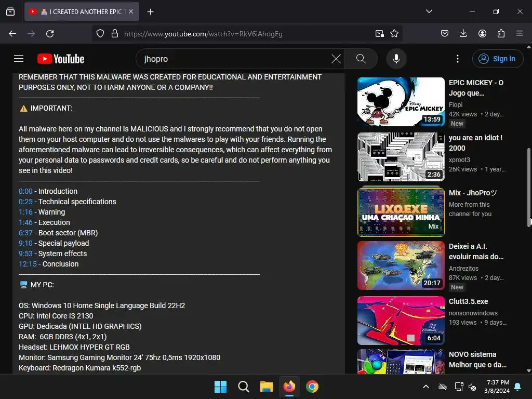Open the Firefox extensions puzzle icon
532x399 pixels.
501,34
